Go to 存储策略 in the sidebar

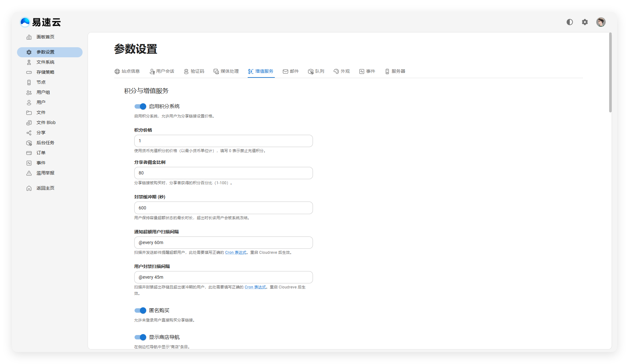click(x=45, y=72)
